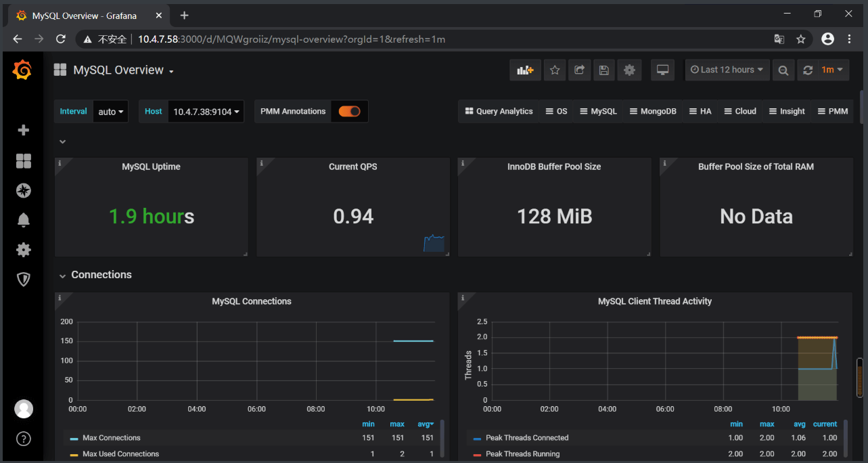Click info corner of InnoDB Buffer Pool Size panel
868x463 pixels.
(x=463, y=163)
